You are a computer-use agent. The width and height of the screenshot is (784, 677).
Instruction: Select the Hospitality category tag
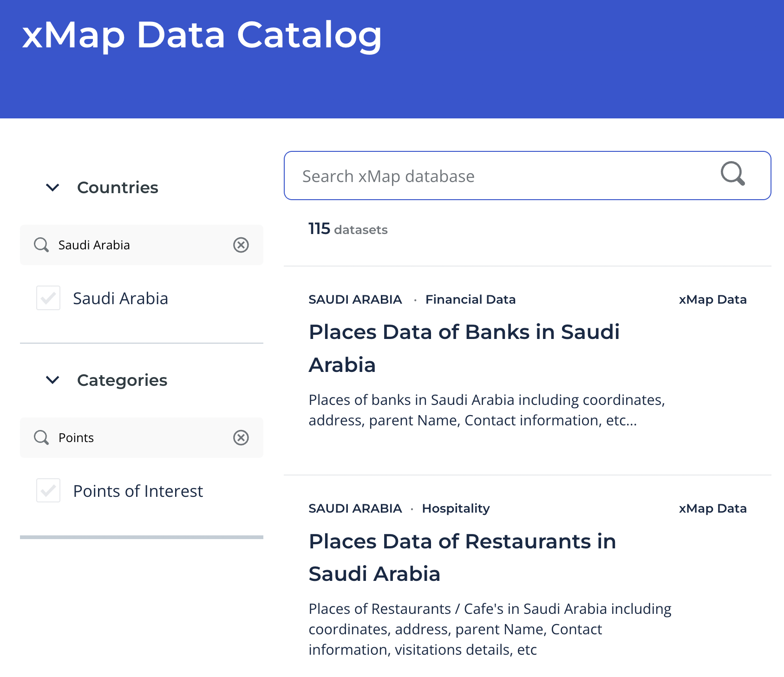click(456, 508)
